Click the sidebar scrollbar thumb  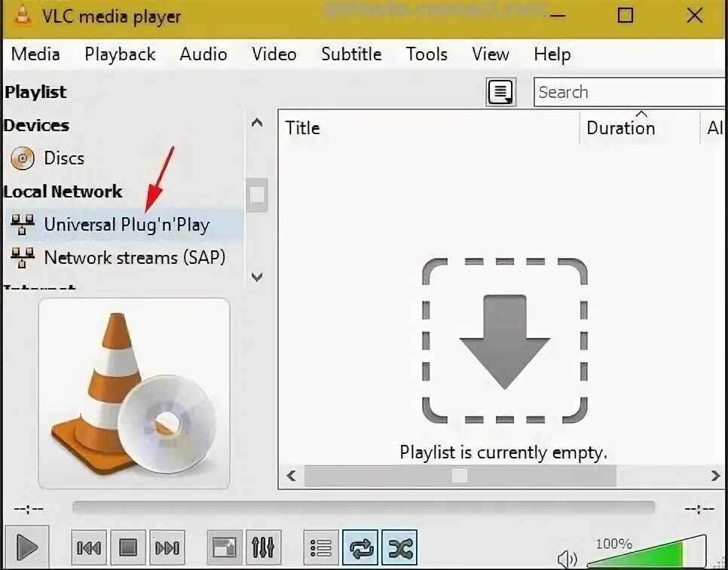click(257, 195)
